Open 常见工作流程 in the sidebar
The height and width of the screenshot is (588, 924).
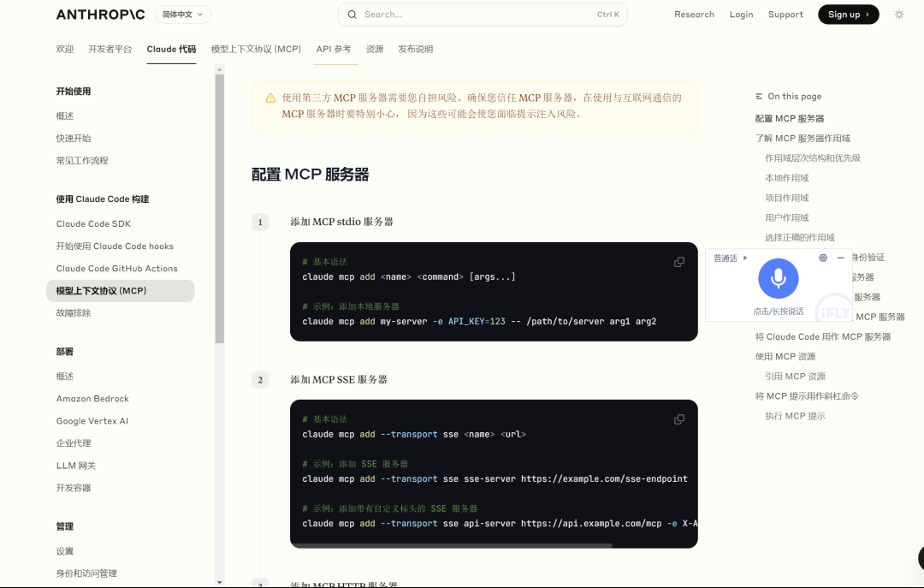pos(82,160)
